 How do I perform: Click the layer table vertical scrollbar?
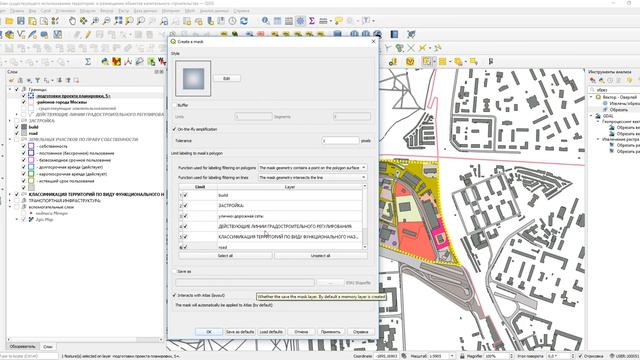(364, 216)
